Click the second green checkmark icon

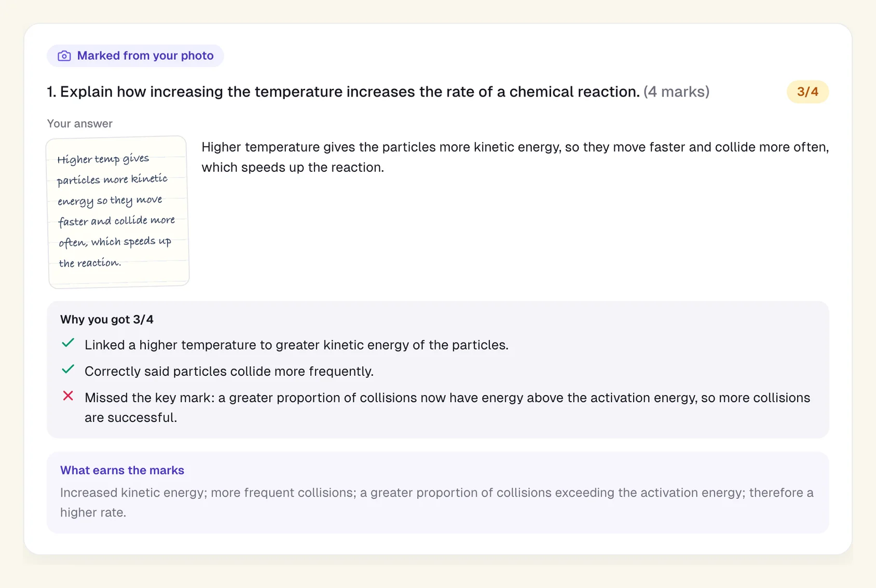tap(68, 370)
